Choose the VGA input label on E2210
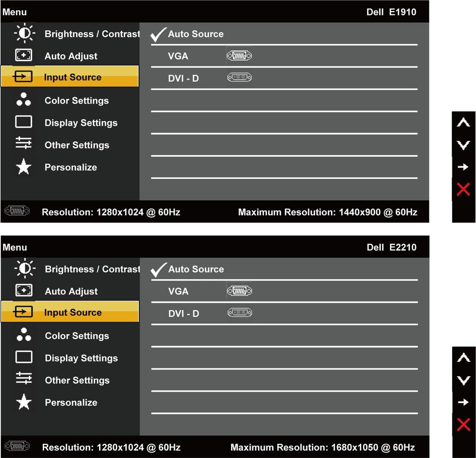 (x=178, y=292)
